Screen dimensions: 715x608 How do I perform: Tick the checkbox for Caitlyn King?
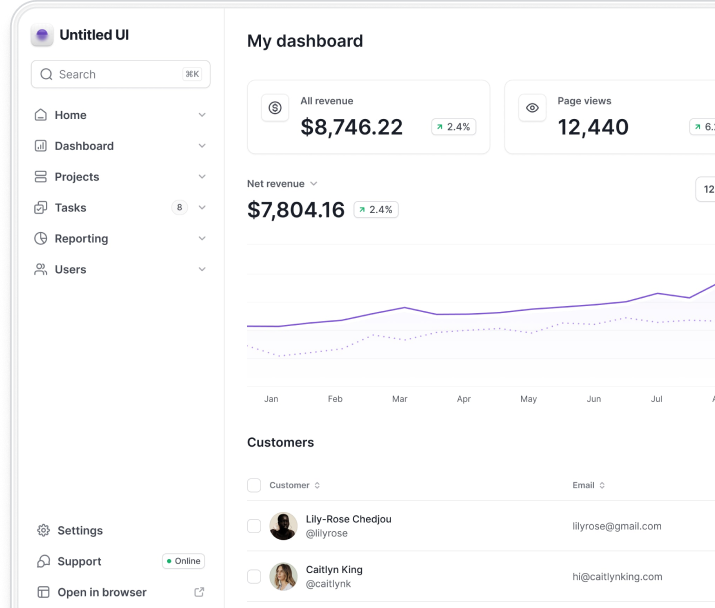[254, 577]
